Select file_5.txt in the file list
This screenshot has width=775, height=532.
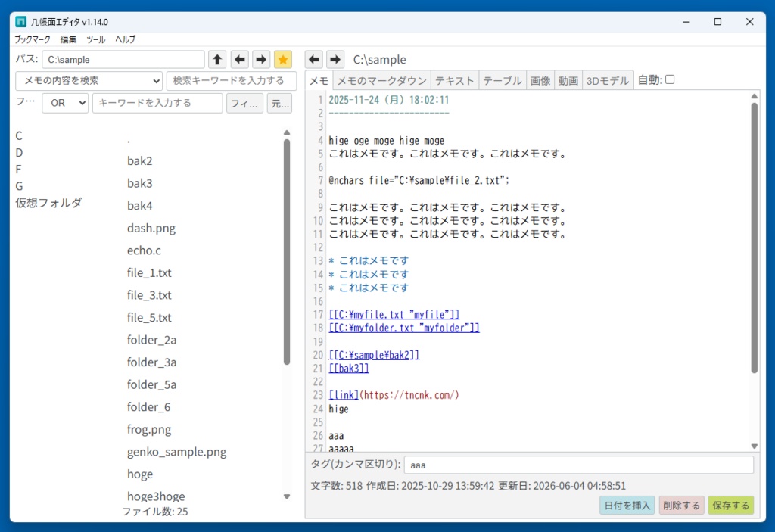(149, 317)
